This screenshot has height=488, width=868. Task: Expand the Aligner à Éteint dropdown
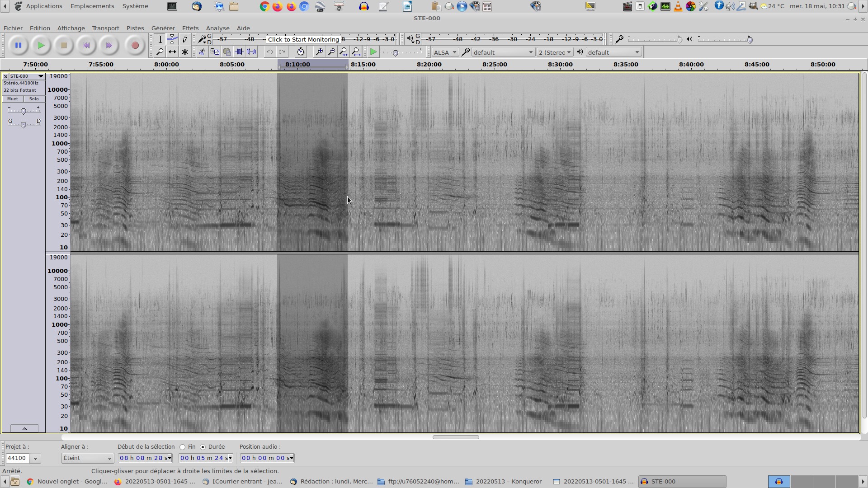pos(87,458)
